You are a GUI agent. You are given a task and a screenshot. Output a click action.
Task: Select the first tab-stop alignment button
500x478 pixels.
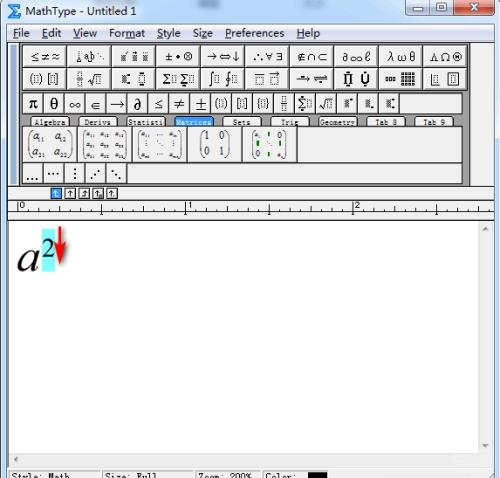pyautogui.click(x=56, y=193)
